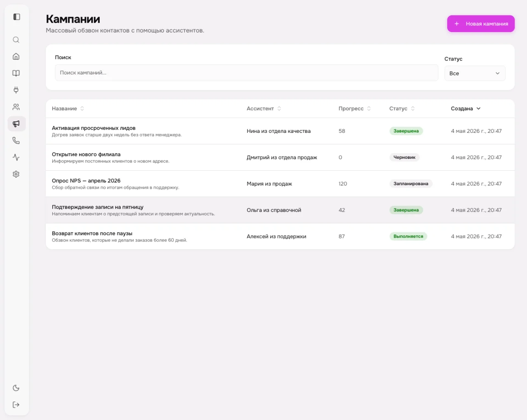Click creation date in Опрос NPS row
The image size is (527, 420).
tap(476, 184)
